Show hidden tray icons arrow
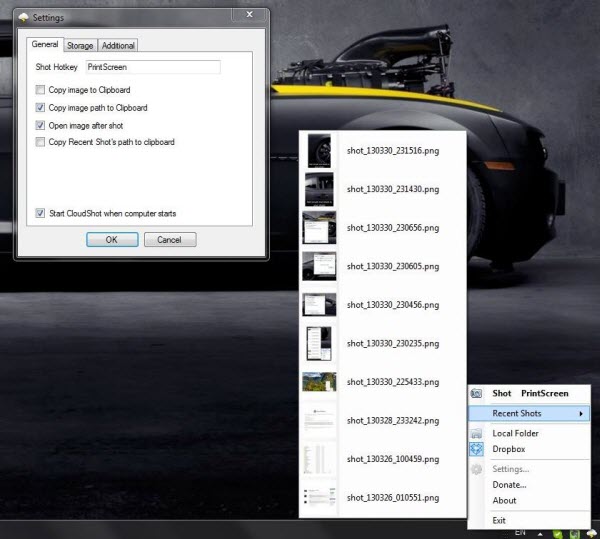Screen dimensions: 600x539 click(541, 533)
